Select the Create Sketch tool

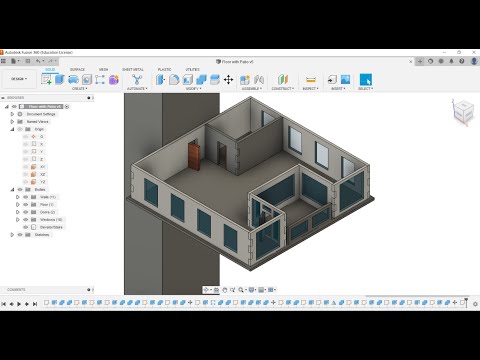click(x=46, y=79)
